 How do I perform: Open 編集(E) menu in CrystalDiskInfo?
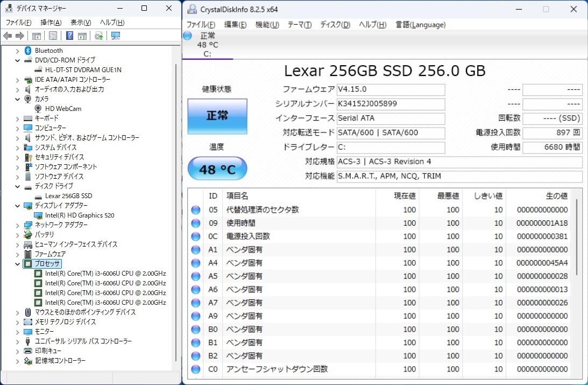pyautogui.click(x=235, y=25)
